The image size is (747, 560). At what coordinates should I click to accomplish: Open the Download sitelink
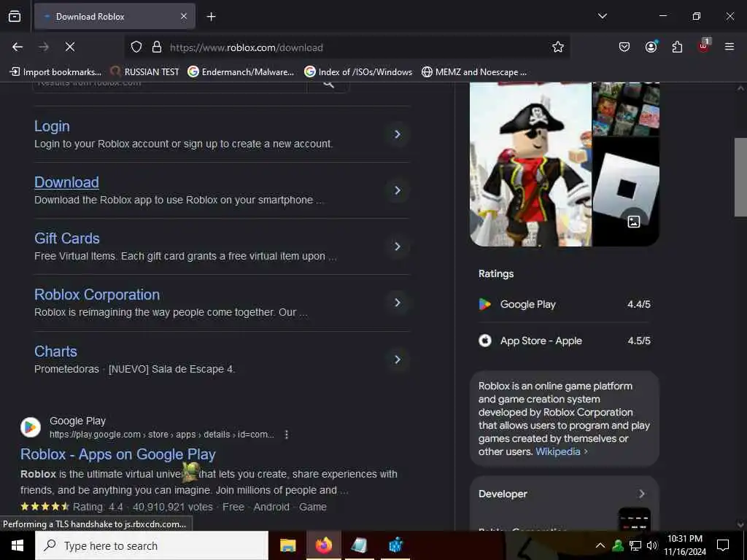tap(66, 182)
